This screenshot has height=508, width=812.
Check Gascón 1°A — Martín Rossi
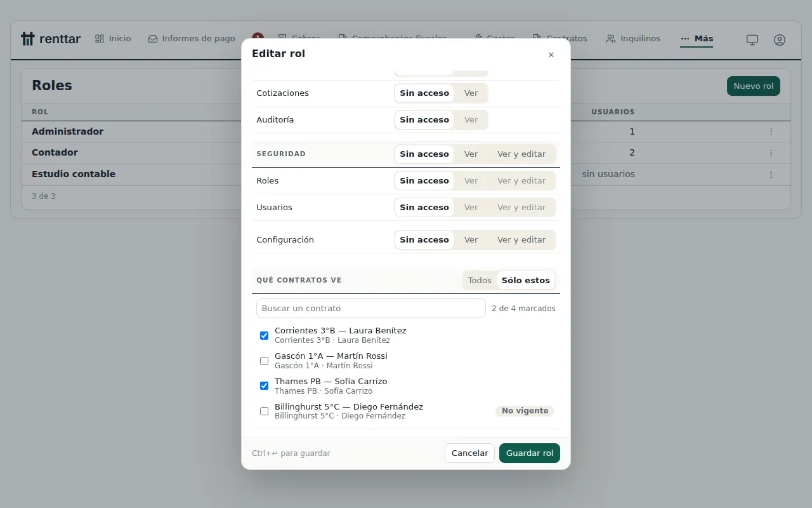click(x=264, y=361)
